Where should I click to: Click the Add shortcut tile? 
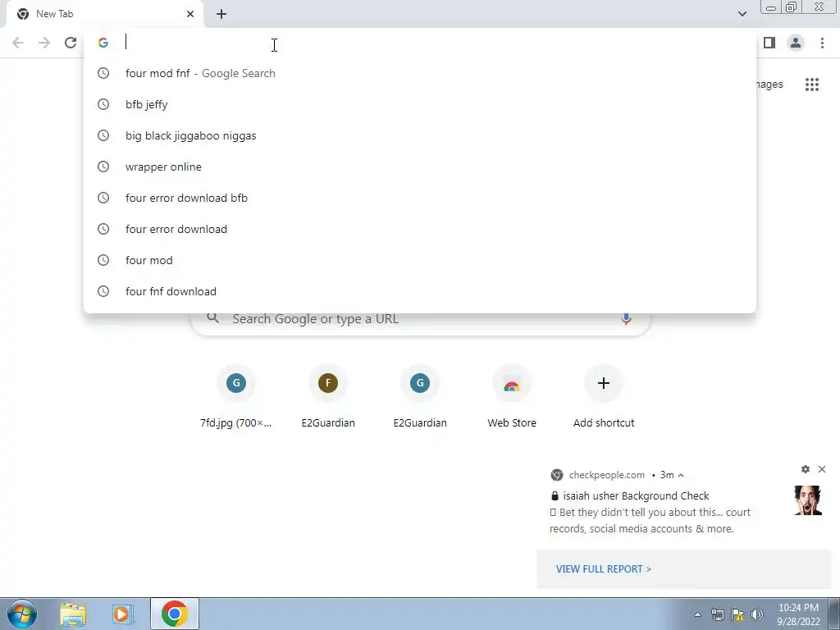[x=604, y=398]
